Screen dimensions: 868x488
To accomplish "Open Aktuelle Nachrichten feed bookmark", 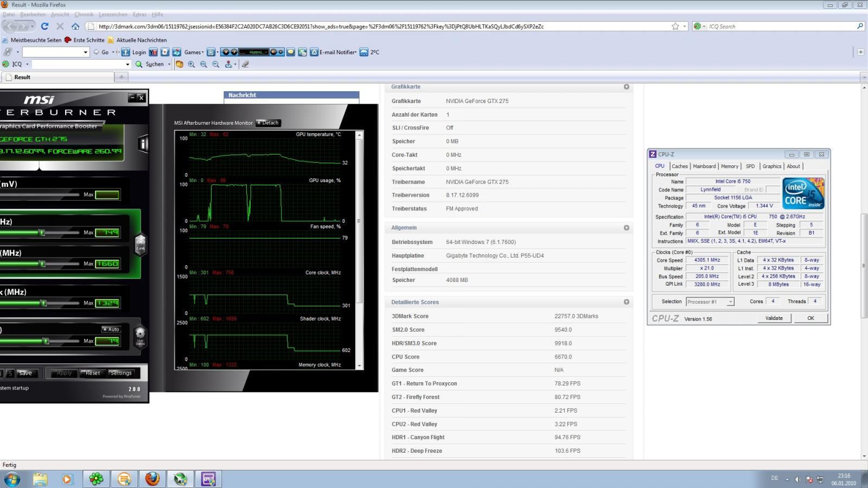I will [x=137, y=40].
